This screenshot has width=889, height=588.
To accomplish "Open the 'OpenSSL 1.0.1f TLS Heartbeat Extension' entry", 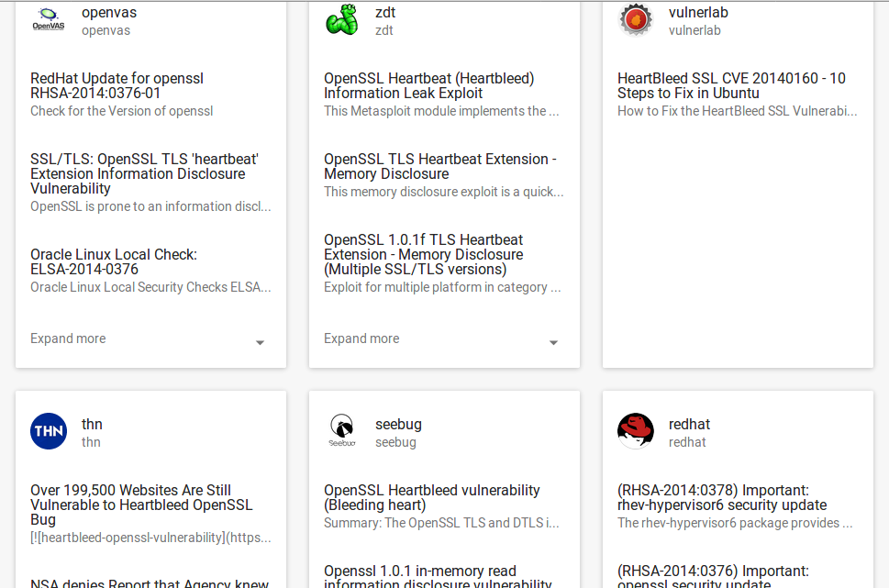I will pos(424,254).
